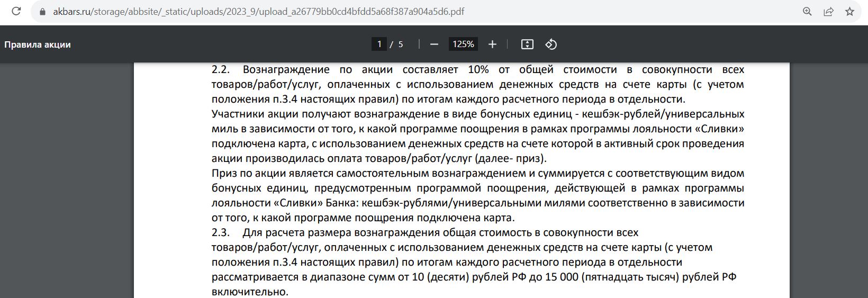This screenshot has height=298, width=868.
Task: Select the paragraph number '2.2.'
Action: (221, 69)
